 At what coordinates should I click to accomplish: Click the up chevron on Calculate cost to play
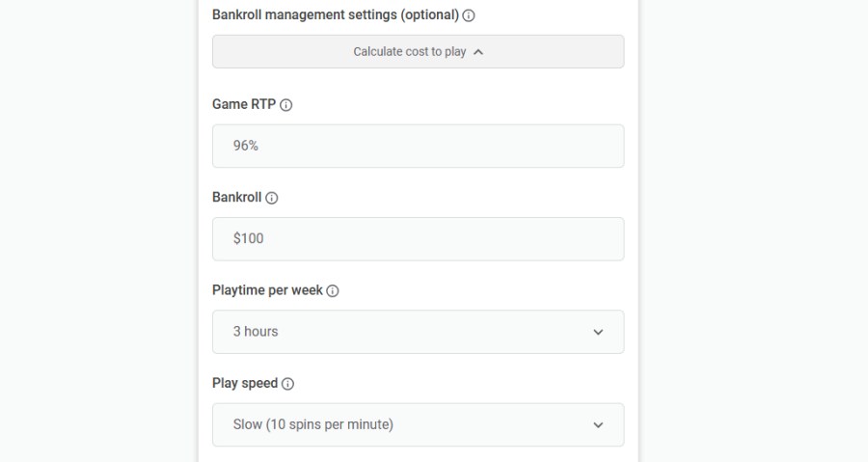pos(478,52)
